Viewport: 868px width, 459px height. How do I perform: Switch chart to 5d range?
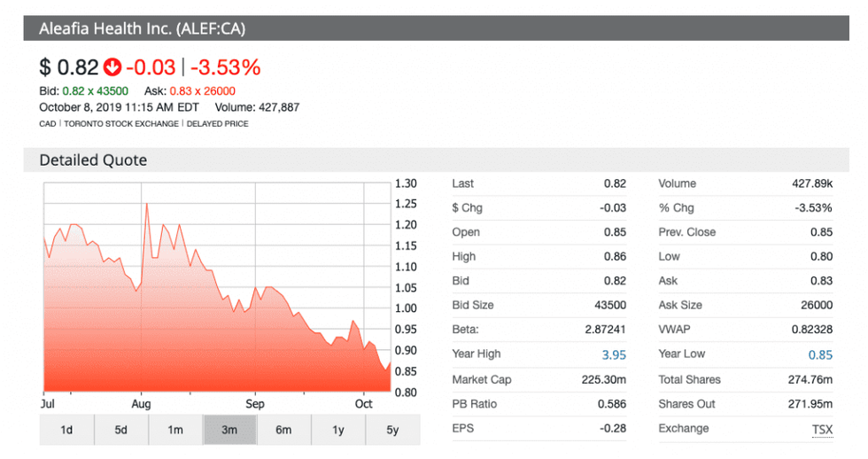pos(120,430)
